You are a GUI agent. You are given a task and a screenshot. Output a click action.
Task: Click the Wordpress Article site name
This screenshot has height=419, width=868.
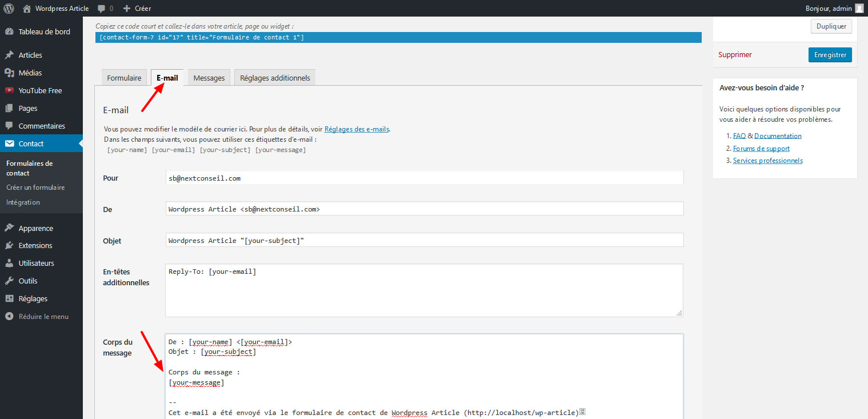pyautogui.click(x=62, y=9)
